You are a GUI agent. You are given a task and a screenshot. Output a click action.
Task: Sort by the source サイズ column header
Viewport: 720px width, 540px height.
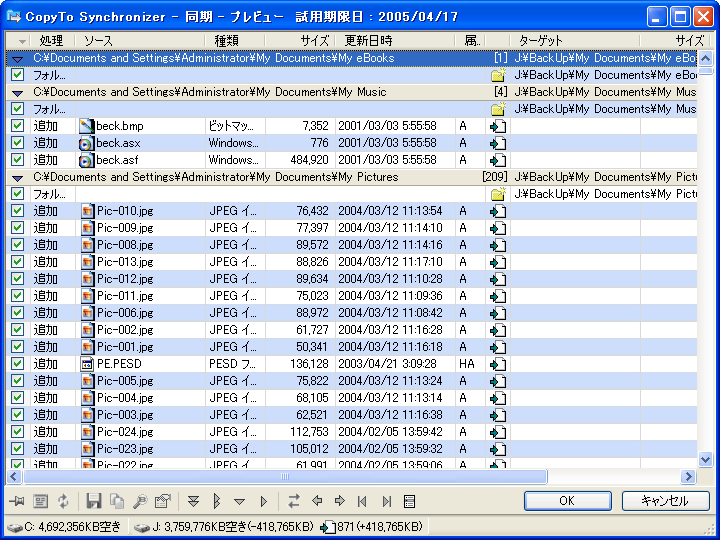(300, 40)
